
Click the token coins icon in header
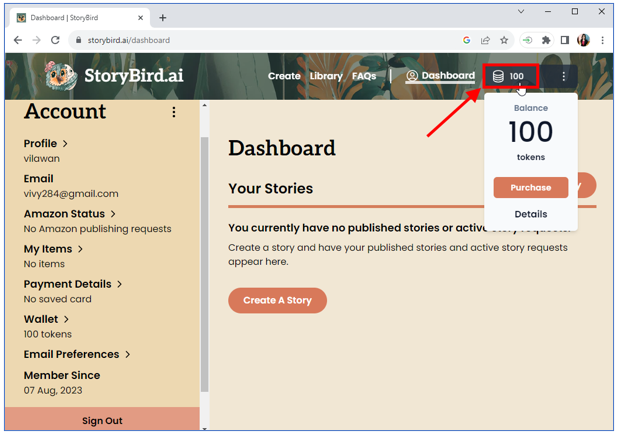498,76
